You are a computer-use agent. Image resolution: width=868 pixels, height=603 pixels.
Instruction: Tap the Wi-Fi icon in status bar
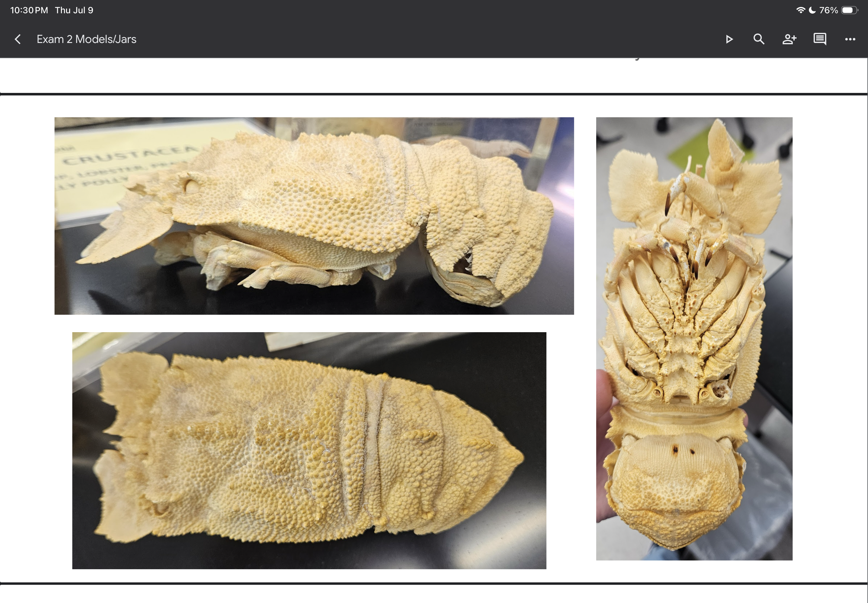pos(800,10)
